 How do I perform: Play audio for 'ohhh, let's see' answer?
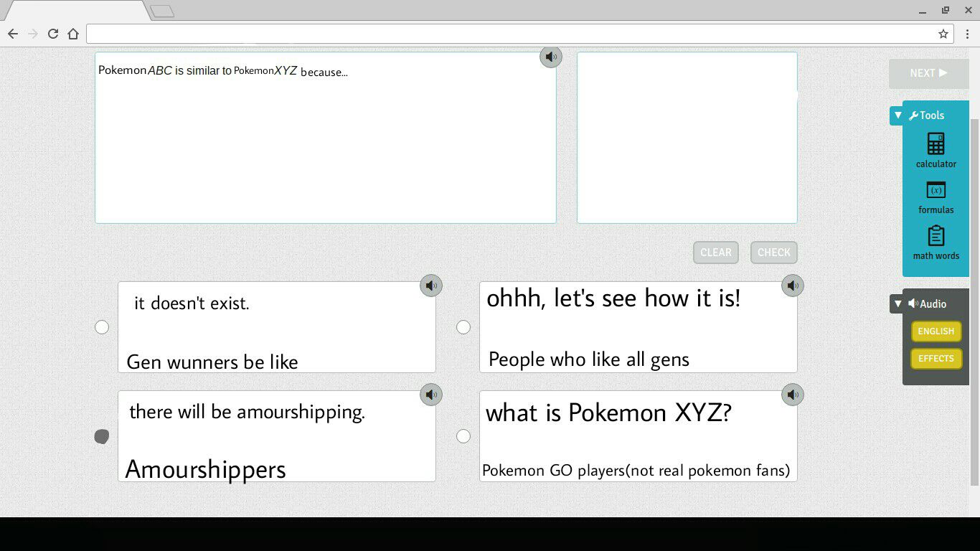pyautogui.click(x=793, y=286)
